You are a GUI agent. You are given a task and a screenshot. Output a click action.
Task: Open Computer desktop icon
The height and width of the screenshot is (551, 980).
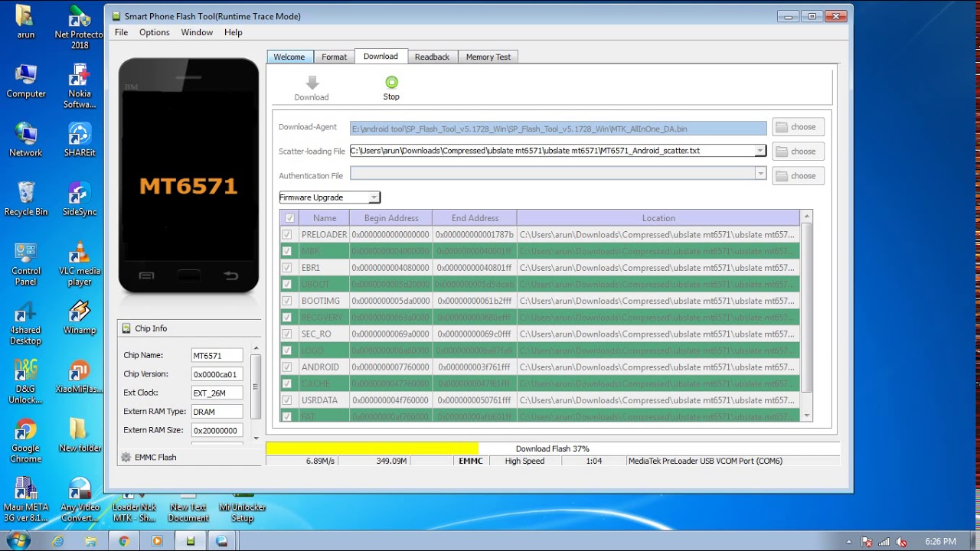26,80
